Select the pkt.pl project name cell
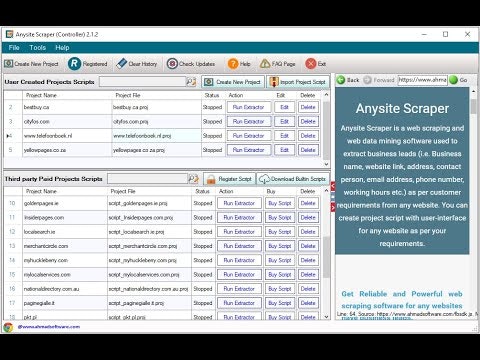 [x=65, y=316]
